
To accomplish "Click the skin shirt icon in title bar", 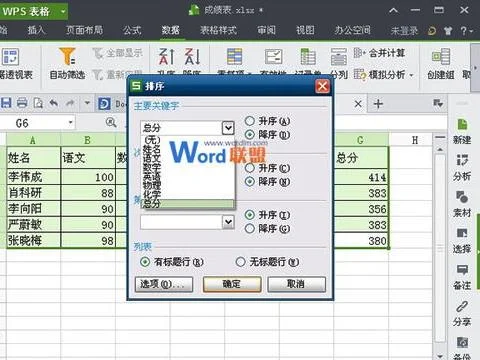I will [448, 31].
